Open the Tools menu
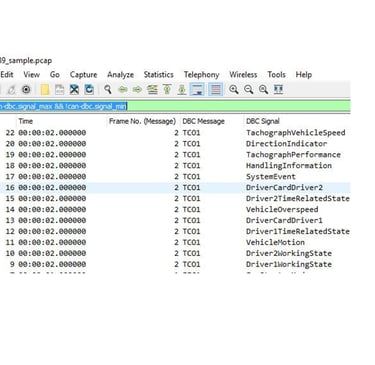The height and width of the screenshot is (365, 375). click(276, 74)
